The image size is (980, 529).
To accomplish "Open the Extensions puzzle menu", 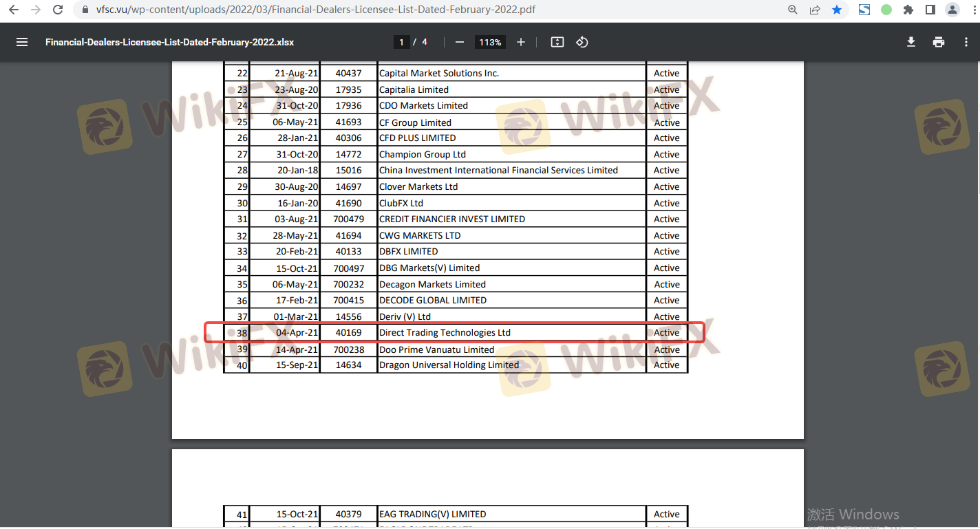I will pyautogui.click(x=908, y=10).
